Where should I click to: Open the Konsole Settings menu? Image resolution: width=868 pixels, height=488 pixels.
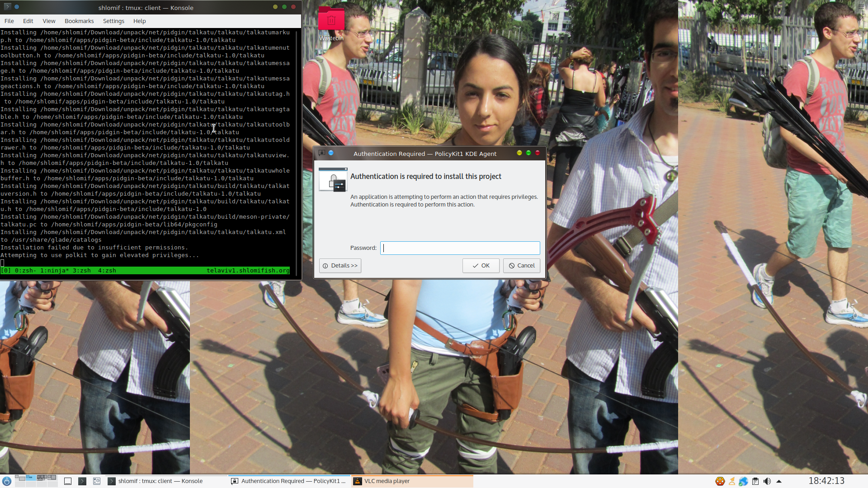[113, 21]
